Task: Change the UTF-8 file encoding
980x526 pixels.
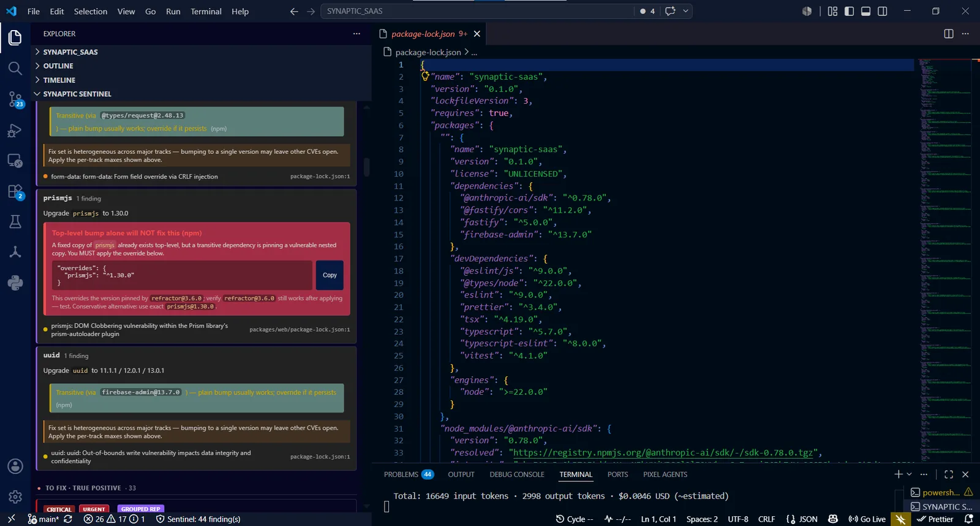Action: pyautogui.click(x=737, y=519)
